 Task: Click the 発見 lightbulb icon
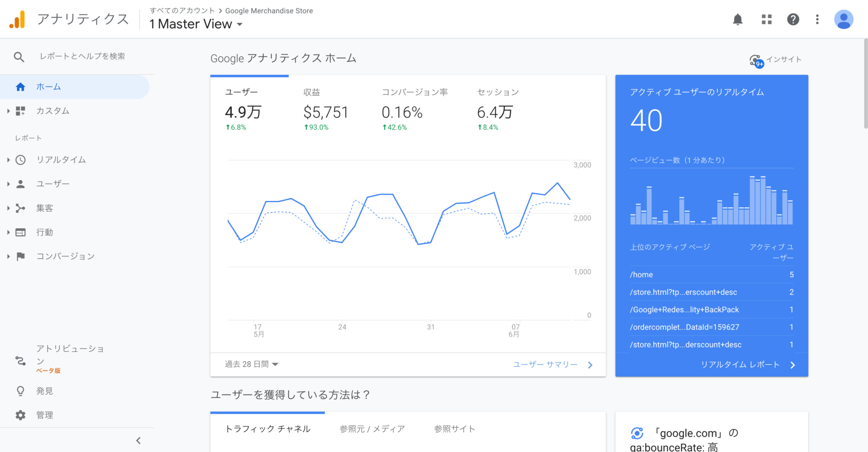point(20,391)
